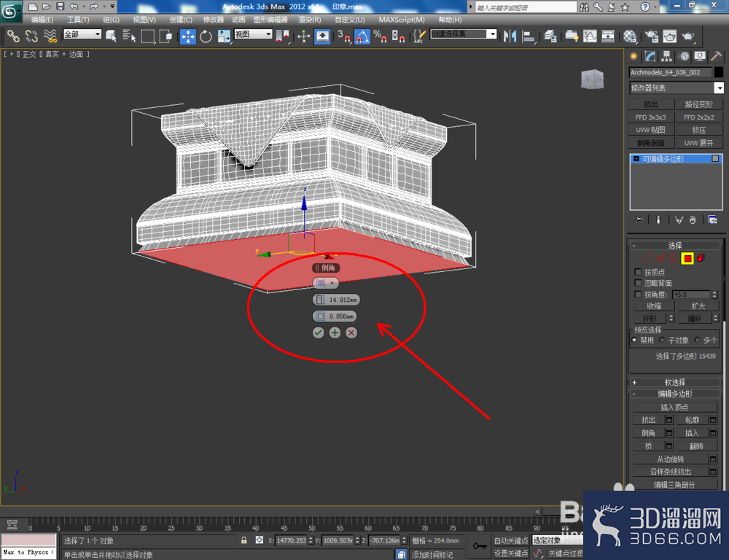The width and height of the screenshot is (729, 560).
Task: Confirm the bevel with the checkmark button
Action: tap(318, 332)
